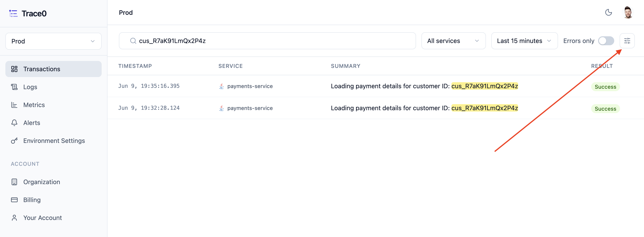Navigate to Metrics
644x237 pixels.
coord(53,105)
